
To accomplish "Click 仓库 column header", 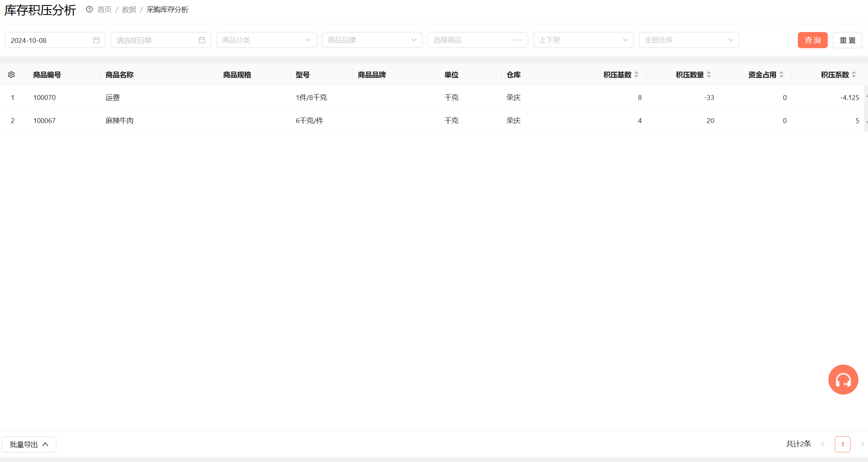I will click(x=514, y=75).
